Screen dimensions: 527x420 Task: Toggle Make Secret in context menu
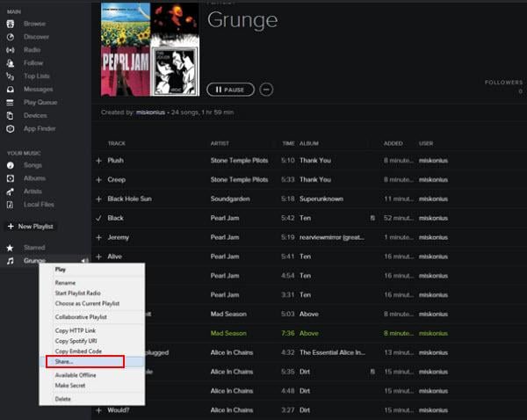70,386
